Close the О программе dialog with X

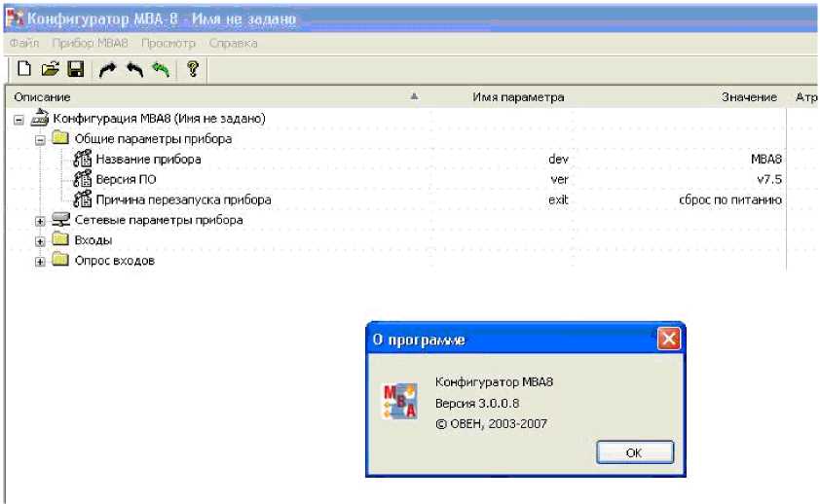click(669, 339)
